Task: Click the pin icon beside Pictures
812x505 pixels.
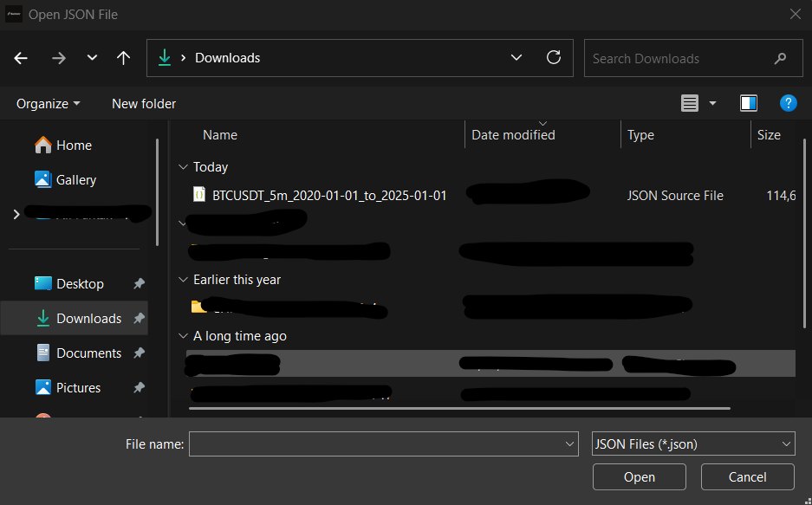Action: [x=139, y=387]
